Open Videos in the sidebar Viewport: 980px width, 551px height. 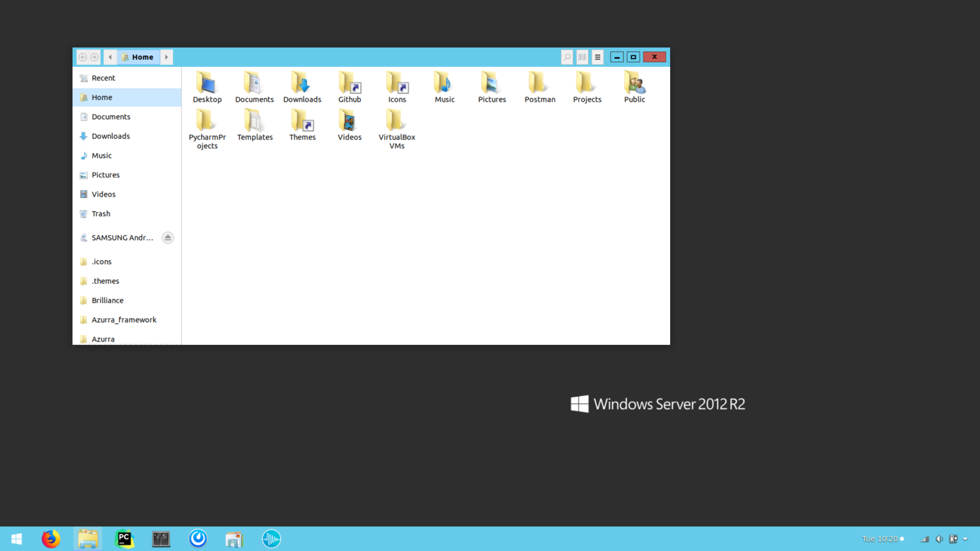[x=127, y=194]
